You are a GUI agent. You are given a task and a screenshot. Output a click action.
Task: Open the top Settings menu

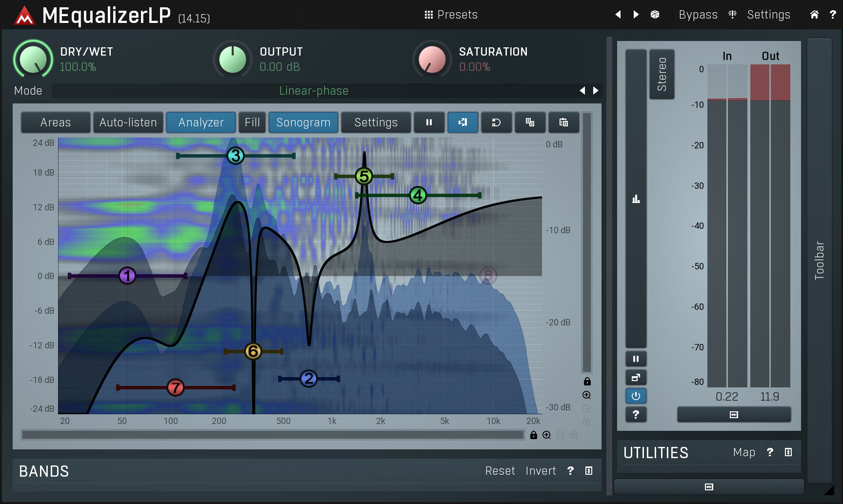(x=768, y=15)
